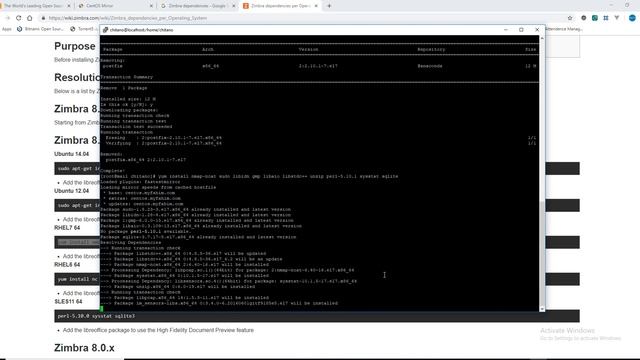Click the 'Ubuntu 14.04' label
640x360 pixels.
point(71,154)
